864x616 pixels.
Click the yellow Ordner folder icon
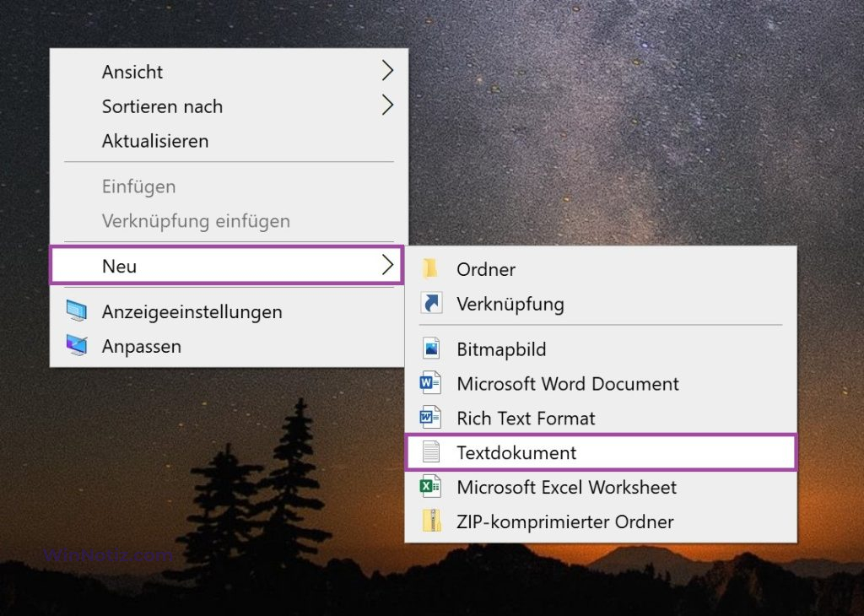point(431,269)
